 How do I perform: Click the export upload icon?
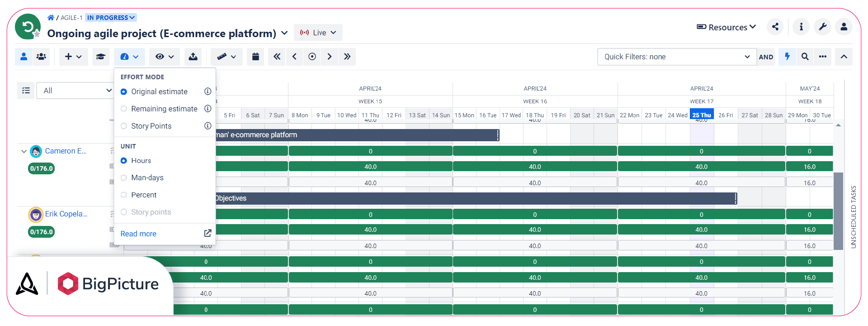[193, 57]
